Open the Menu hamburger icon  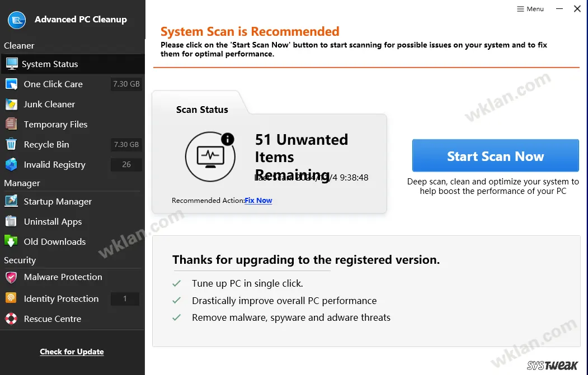point(520,9)
